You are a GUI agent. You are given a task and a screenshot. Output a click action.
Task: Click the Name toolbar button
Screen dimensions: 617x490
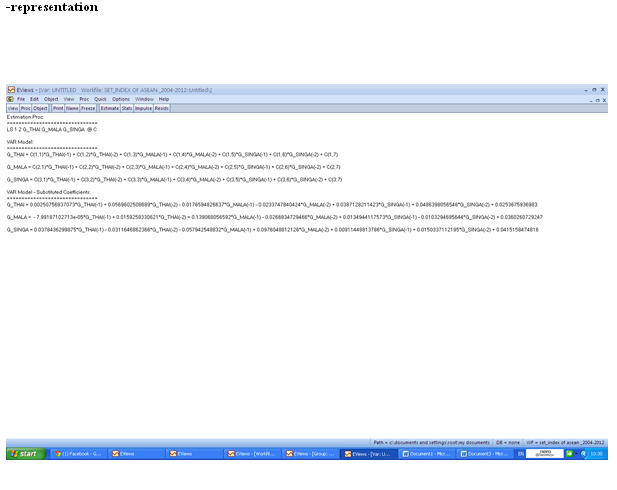72,108
